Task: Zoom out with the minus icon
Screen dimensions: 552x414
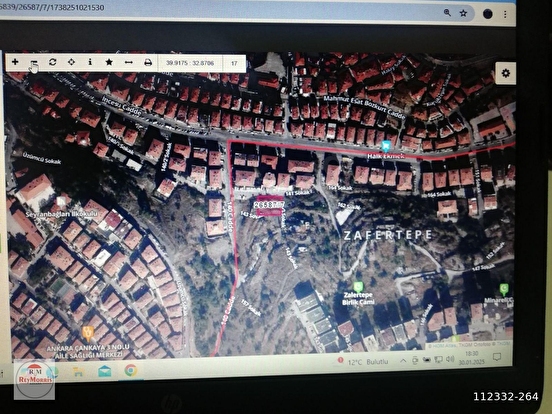Action: 34,63
